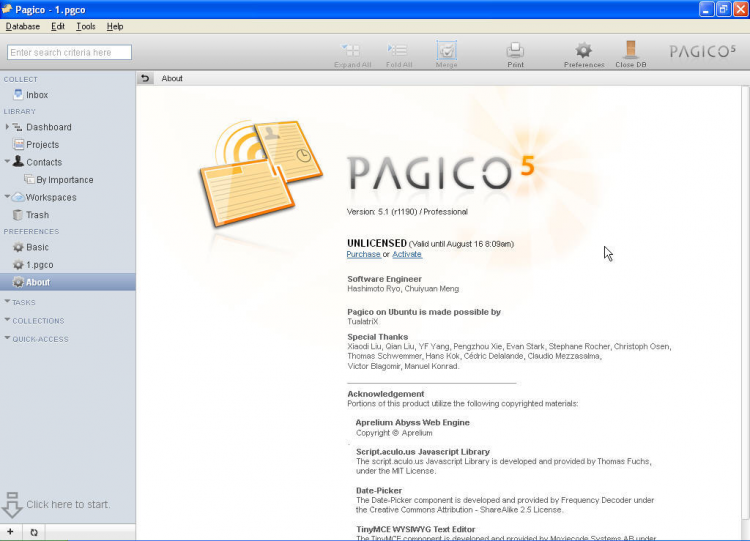Image resolution: width=750 pixels, height=541 pixels.
Task: Collapse the Workspaces tree arrow
Action: 7,197
